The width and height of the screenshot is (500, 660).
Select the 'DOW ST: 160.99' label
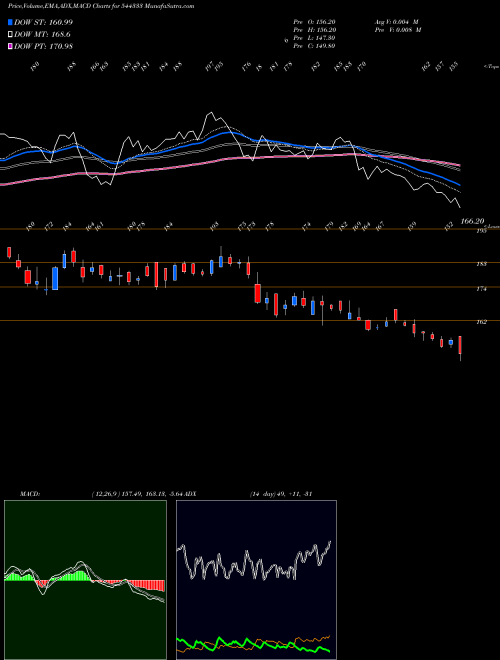click(x=43, y=22)
